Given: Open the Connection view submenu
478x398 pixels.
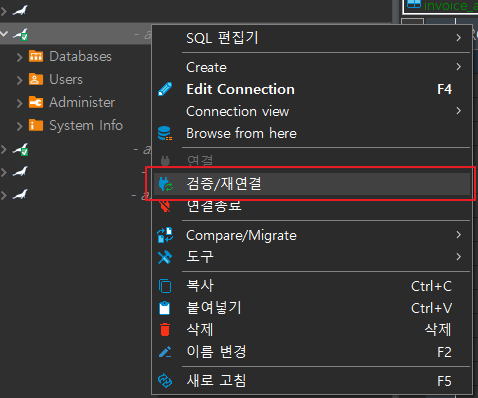Looking at the screenshot, I should 312,111.
